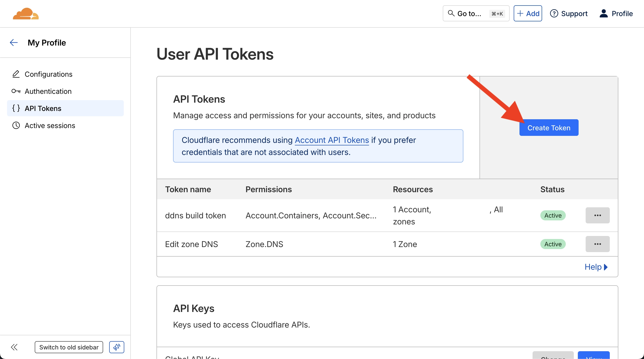
Task: Open actions menu for Edit zone DNS
Action: [x=597, y=244]
